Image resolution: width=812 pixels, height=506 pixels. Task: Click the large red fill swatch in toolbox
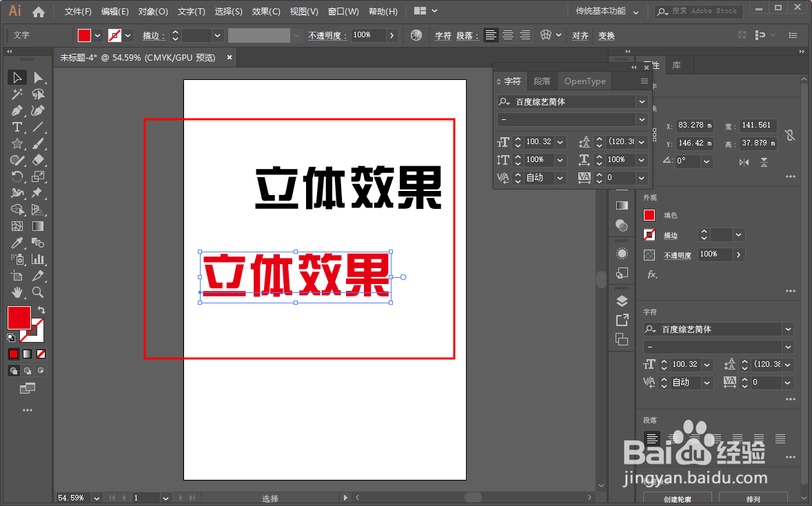click(19, 318)
